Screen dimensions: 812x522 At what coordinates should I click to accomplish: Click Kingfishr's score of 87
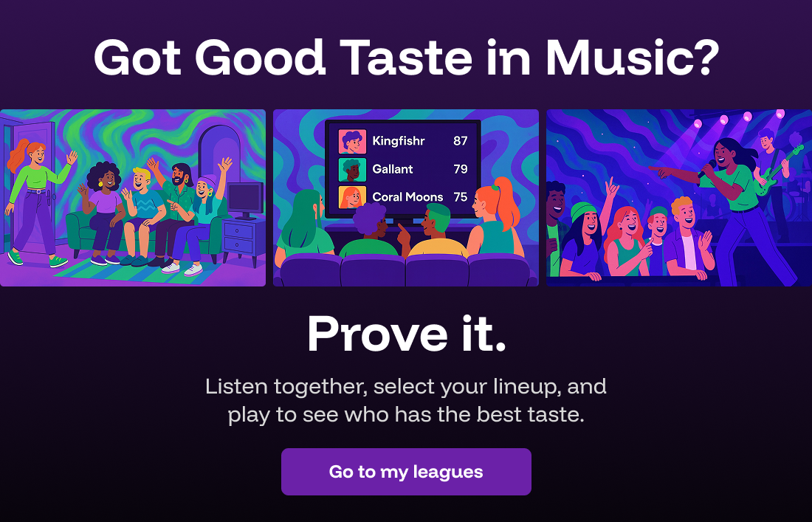point(459,141)
